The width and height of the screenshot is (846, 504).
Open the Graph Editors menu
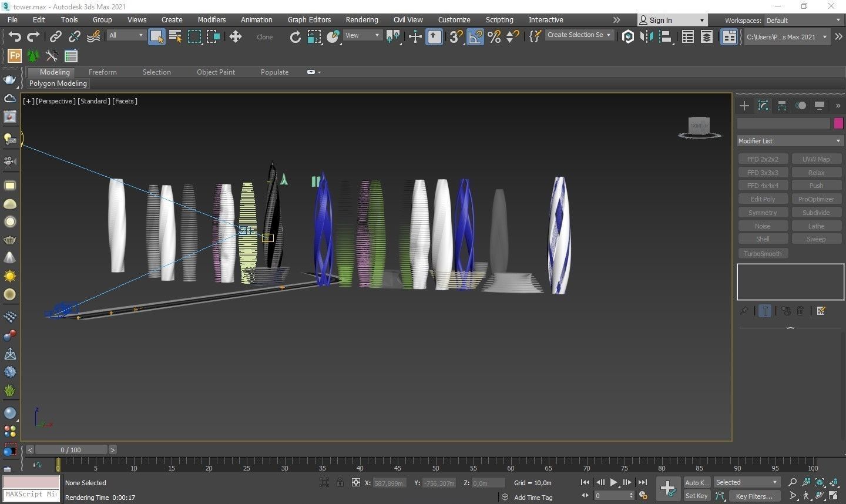click(310, 20)
